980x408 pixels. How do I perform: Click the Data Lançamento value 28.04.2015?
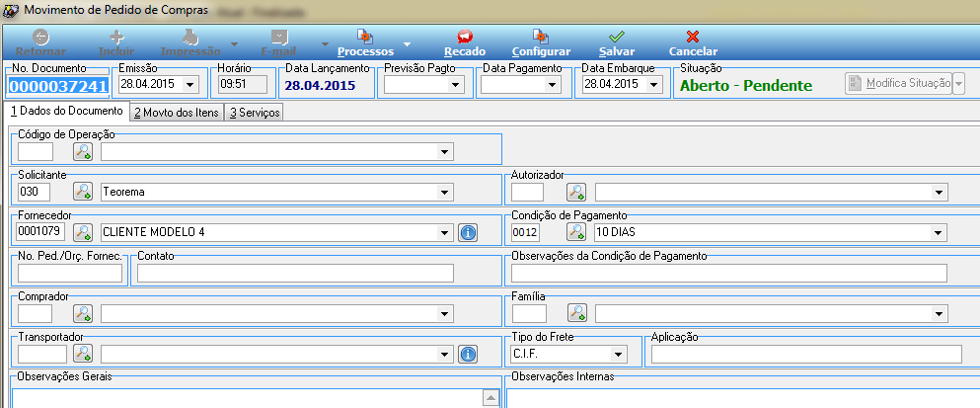(x=320, y=86)
